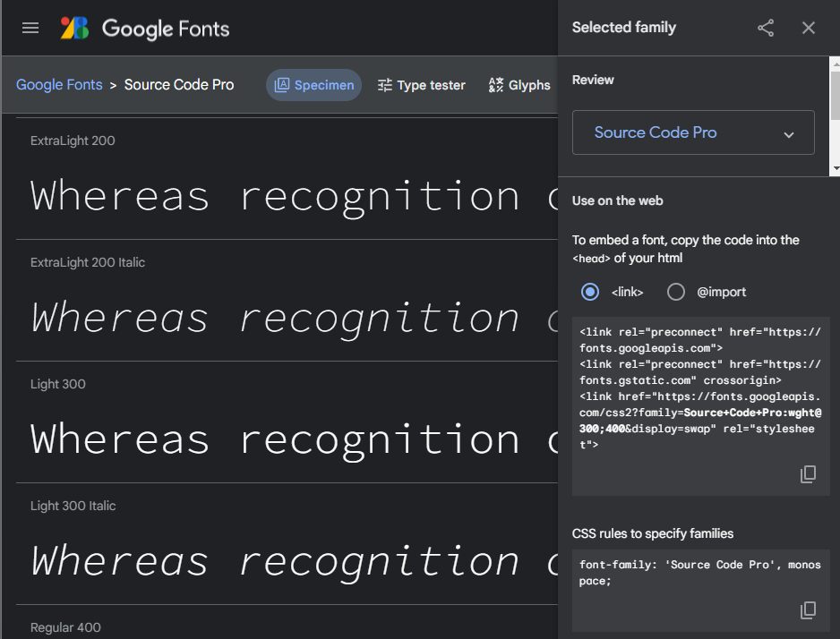Switch to the Glyphs tab
840x639 pixels.
519,85
